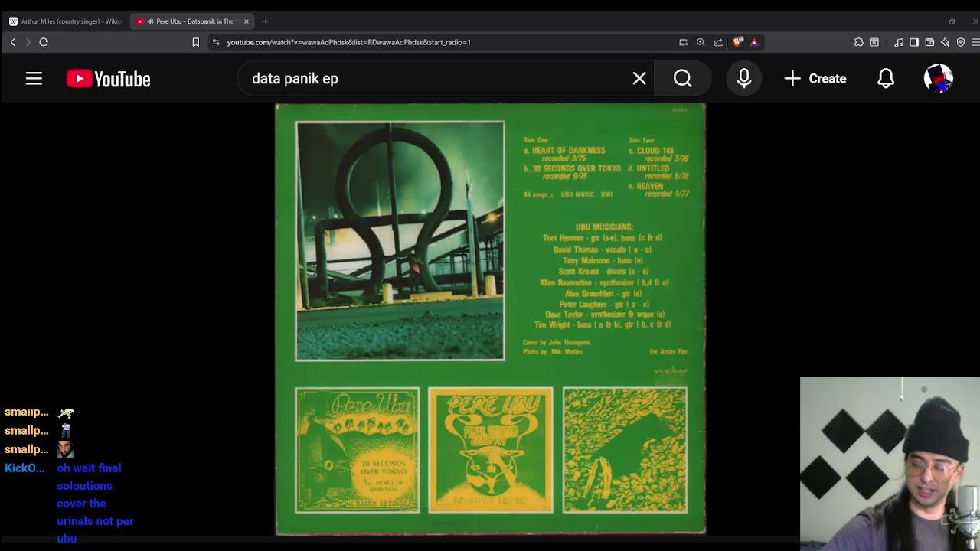980x551 pixels.
Task: Open Brave playlist music note icon
Action: [x=899, y=42]
